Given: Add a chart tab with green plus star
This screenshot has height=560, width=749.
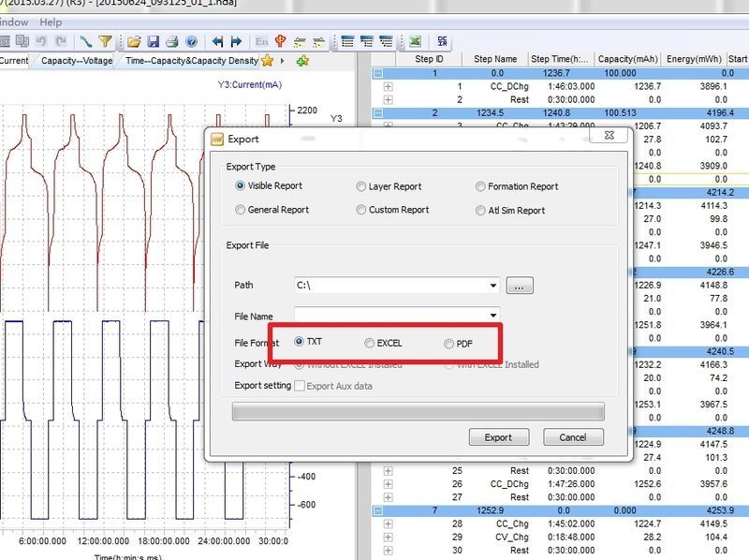Looking at the screenshot, I should pyautogui.click(x=302, y=61).
